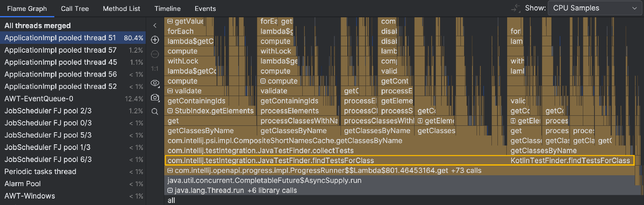Select All threads merged
Image resolution: width=644 pixels, height=205 pixels.
pyautogui.click(x=73, y=26)
